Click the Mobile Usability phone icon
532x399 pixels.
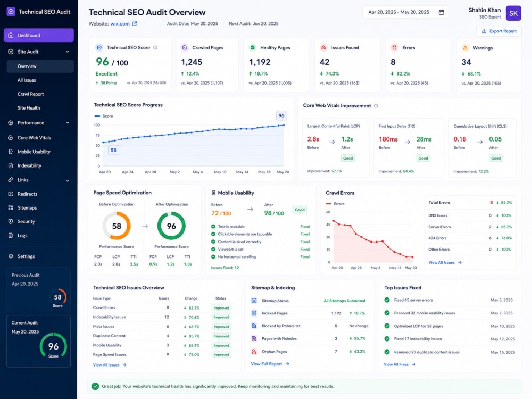click(11, 152)
